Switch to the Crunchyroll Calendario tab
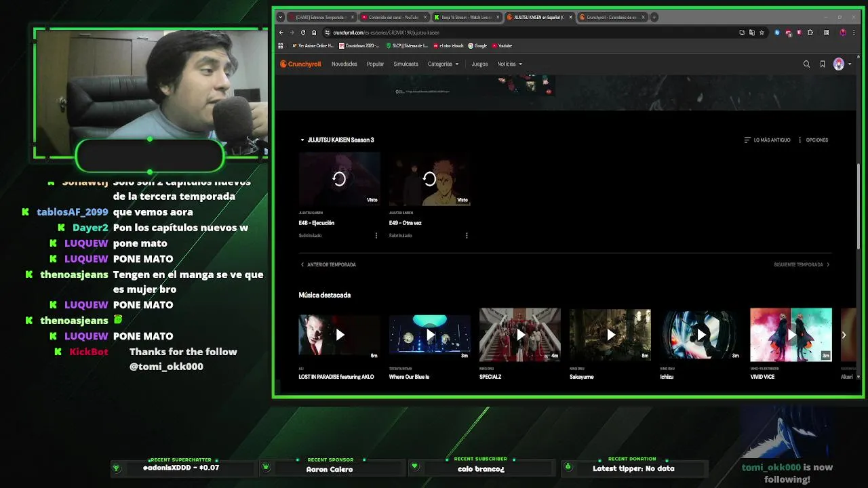 [x=612, y=17]
